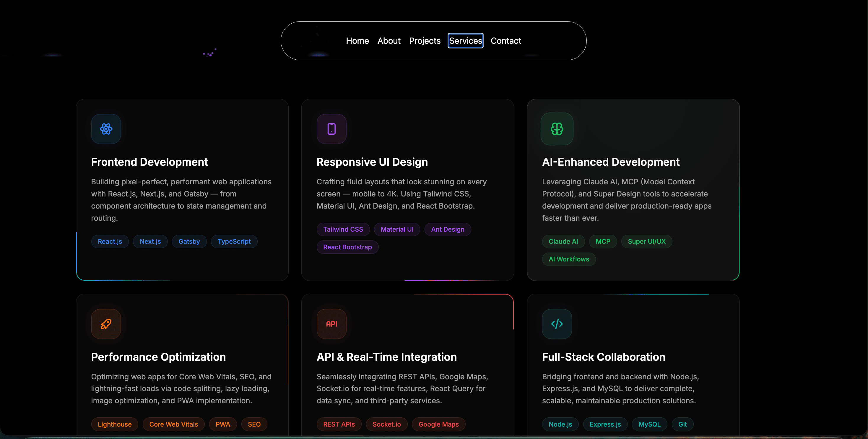
Task: Click the React atom icon on Frontend Development card
Action: point(106,129)
